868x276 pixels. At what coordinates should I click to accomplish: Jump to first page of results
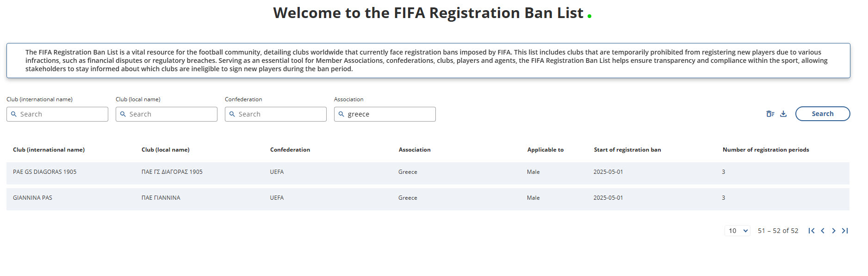click(811, 231)
